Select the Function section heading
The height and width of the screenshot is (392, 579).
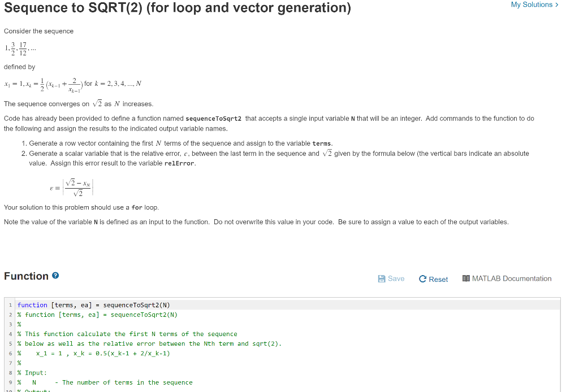[26, 276]
